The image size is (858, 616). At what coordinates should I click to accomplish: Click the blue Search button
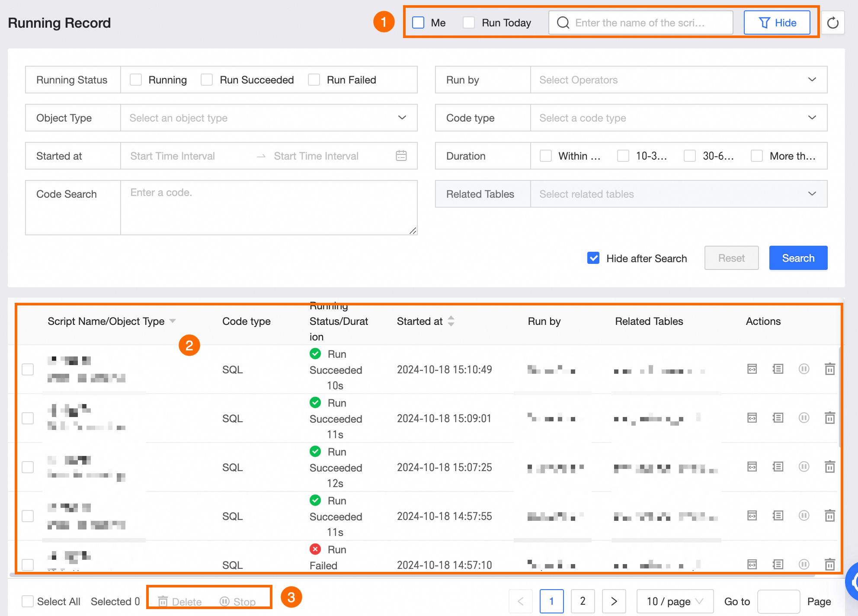pyautogui.click(x=798, y=258)
